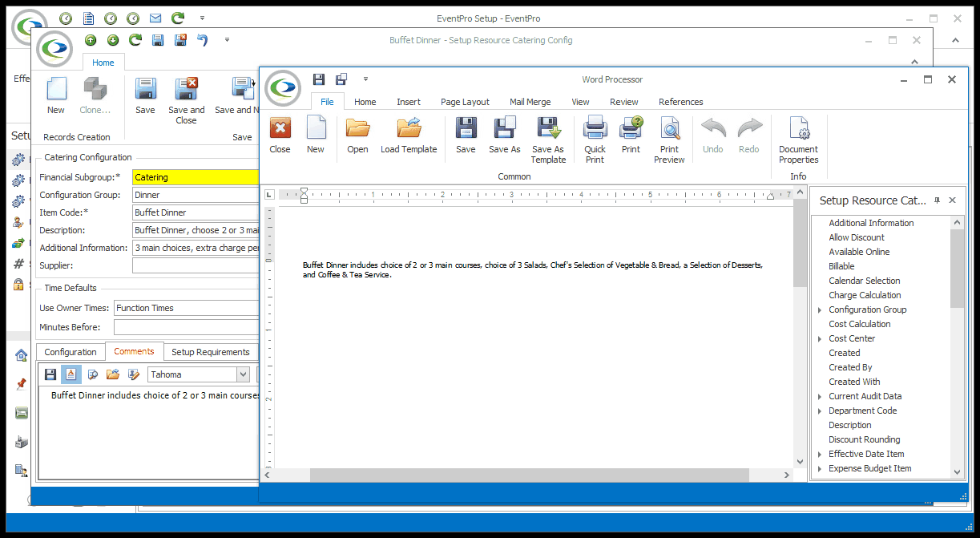Open Word Processor quick-access customize dropdown

pyautogui.click(x=365, y=79)
